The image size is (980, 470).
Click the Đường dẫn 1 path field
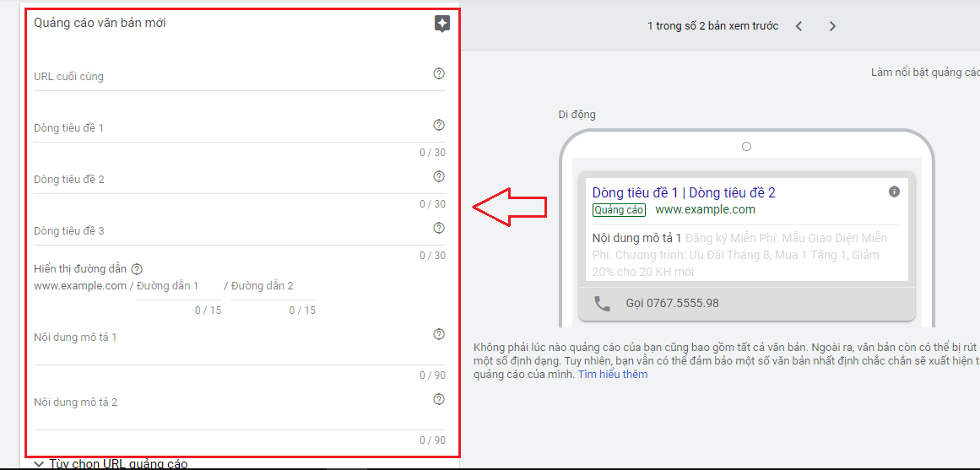(178, 287)
